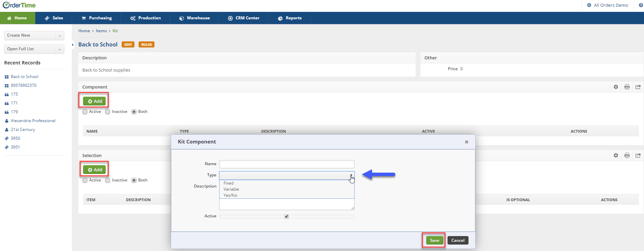Go to the Home tab
Image resolution: width=644 pixels, height=251 pixels.
tap(17, 18)
